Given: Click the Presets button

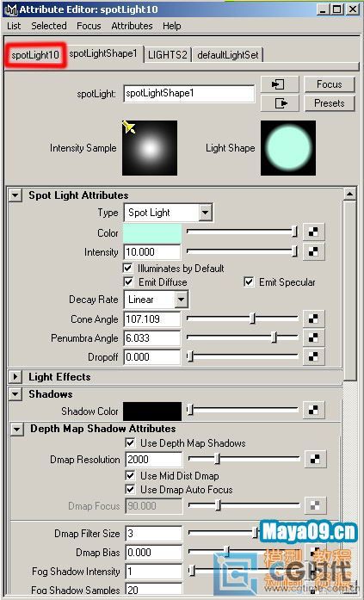Looking at the screenshot, I should 330,103.
